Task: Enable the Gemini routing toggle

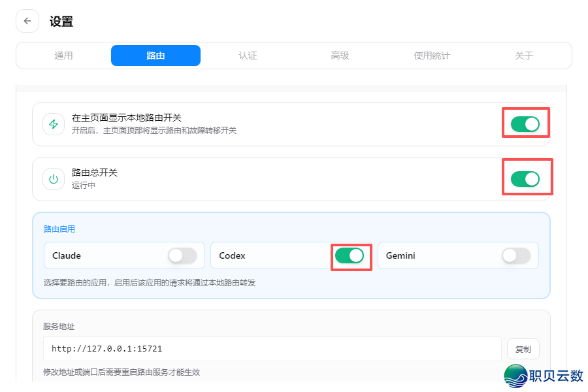Action: coord(516,256)
